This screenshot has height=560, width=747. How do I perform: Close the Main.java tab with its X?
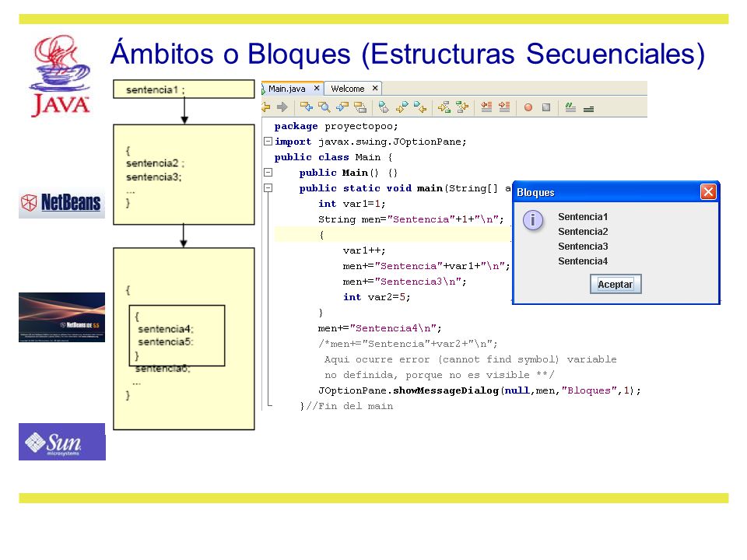317,88
